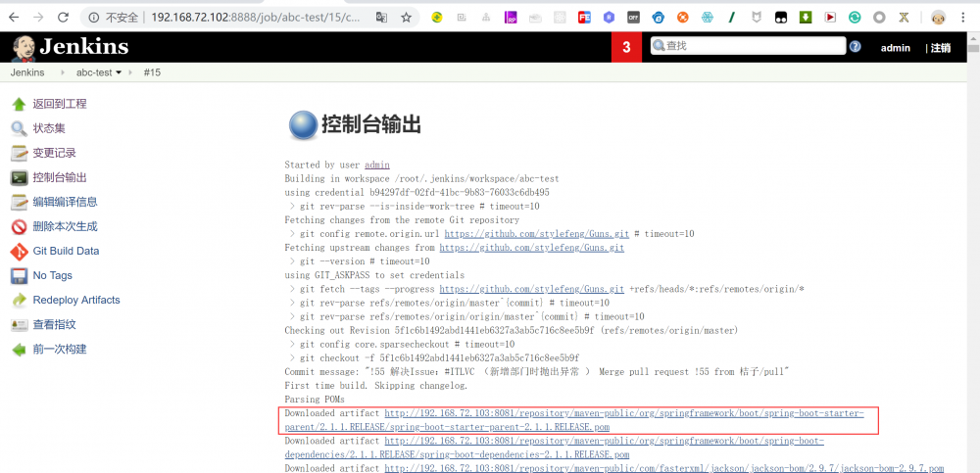Screen dimensions: 980x473
Task: Open Guns.git URL in Fetching upstream line
Action: (x=532, y=248)
